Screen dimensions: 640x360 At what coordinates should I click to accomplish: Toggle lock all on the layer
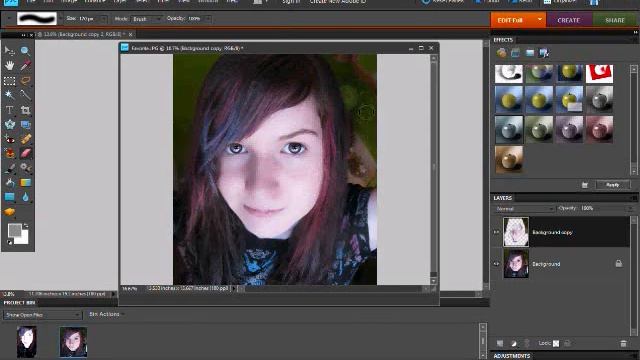click(567, 344)
